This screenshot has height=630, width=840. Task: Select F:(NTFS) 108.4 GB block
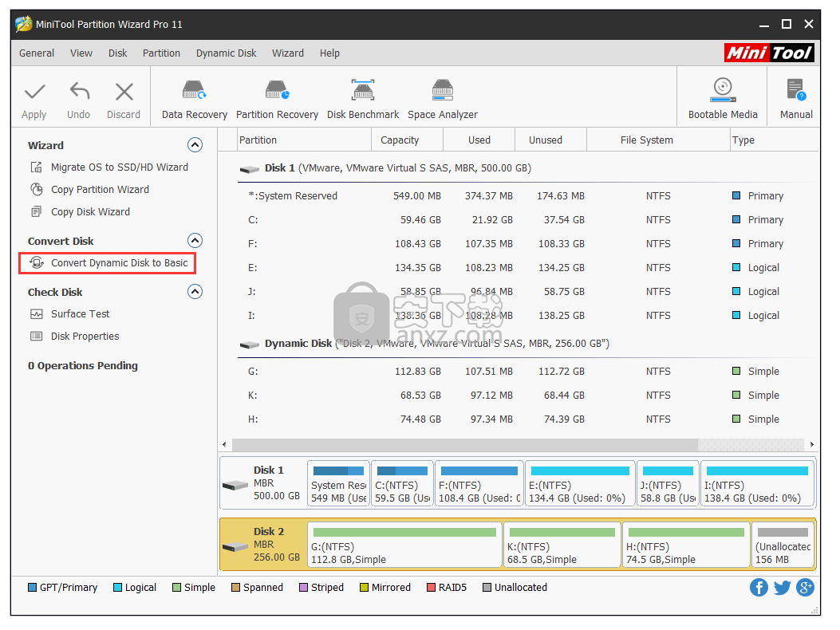tap(479, 484)
